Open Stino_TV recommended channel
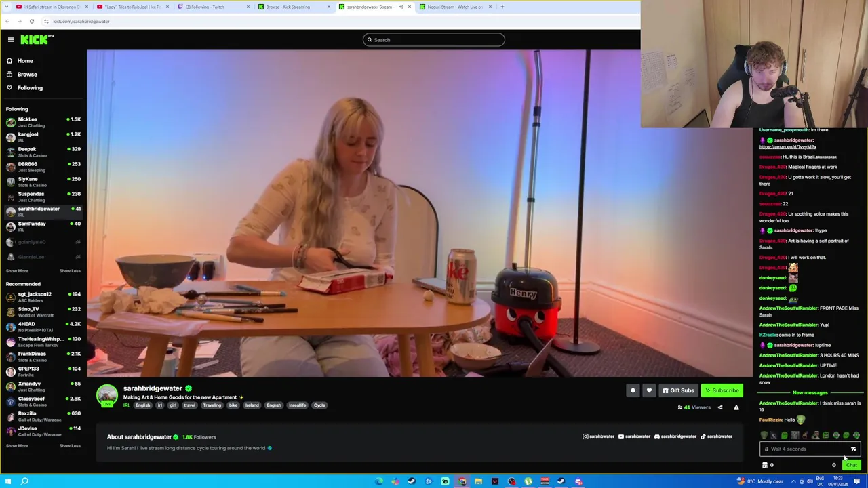 click(43, 312)
